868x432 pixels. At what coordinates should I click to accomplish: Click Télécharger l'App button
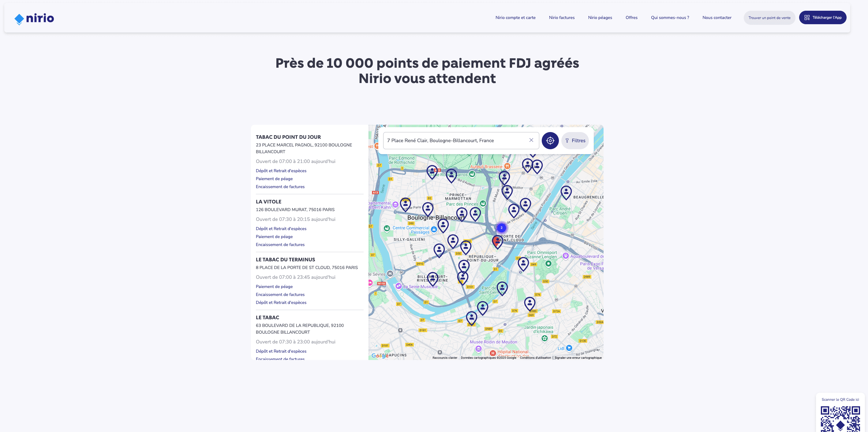point(822,17)
